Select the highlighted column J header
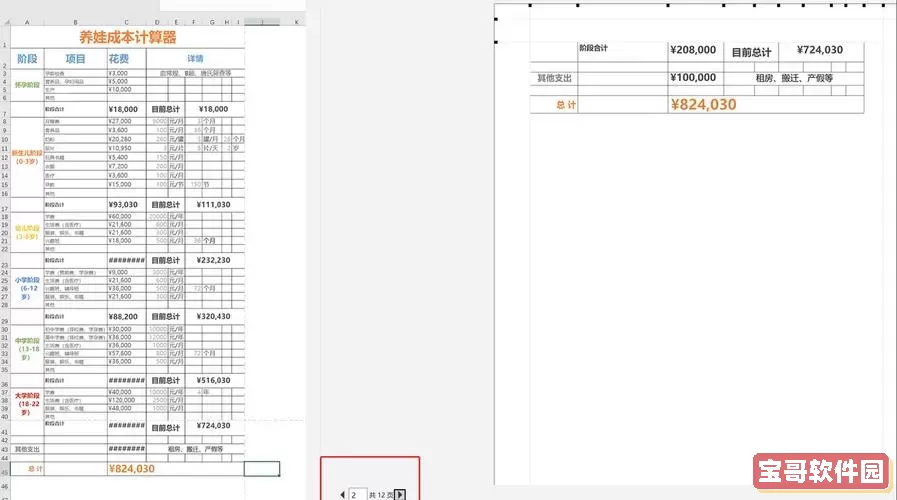This screenshot has height=500, width=897. pyautogui.click(x=262, y=22)
